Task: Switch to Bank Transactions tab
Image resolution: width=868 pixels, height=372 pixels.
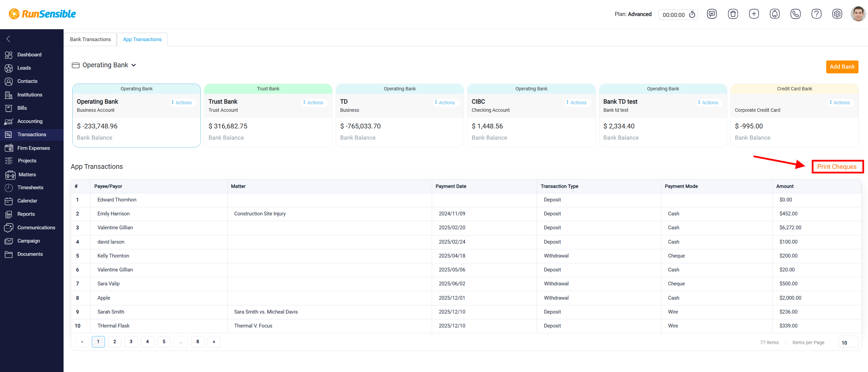Action: [90, 39]
